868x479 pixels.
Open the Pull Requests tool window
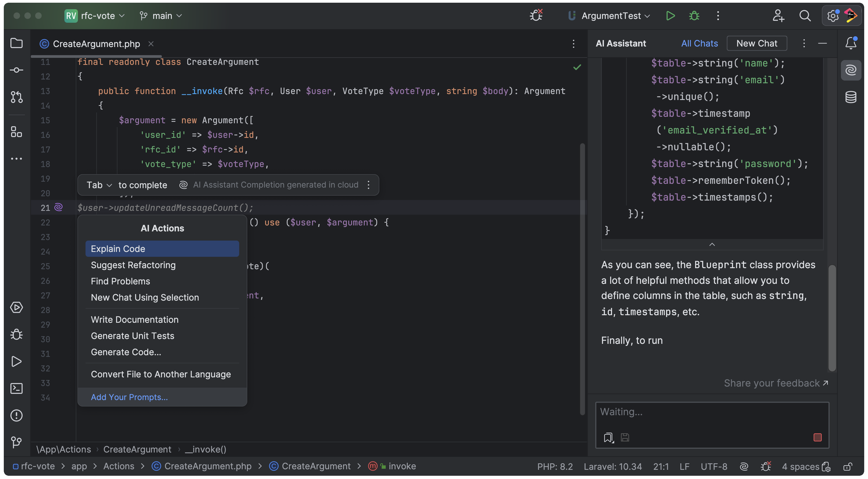pyautogui.click(x=16, y=97)
